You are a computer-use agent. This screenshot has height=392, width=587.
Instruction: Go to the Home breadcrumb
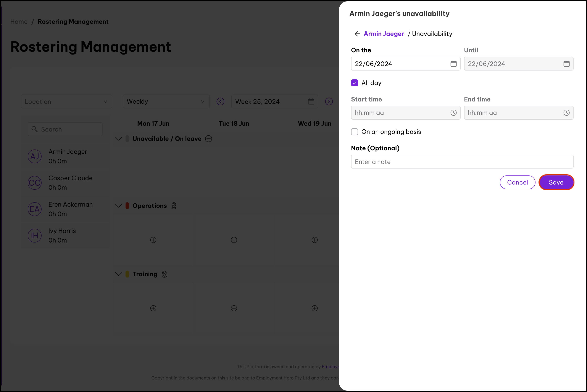coord(19,22)
